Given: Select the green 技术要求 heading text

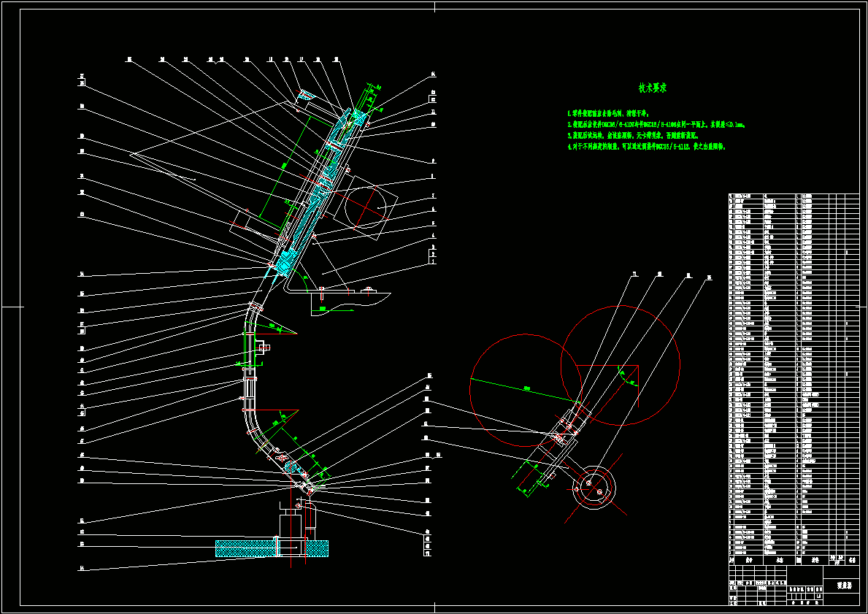Looking at the screenshot, I should (653, 88).
